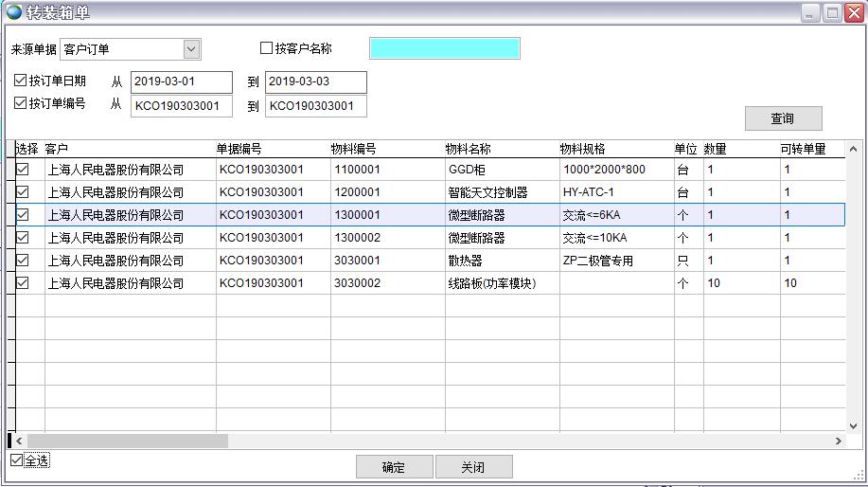Viewport: 868px width, 487px height.
Task: Toggle the 按订单日期 checkbox
Action: click(x=21, y=81)
